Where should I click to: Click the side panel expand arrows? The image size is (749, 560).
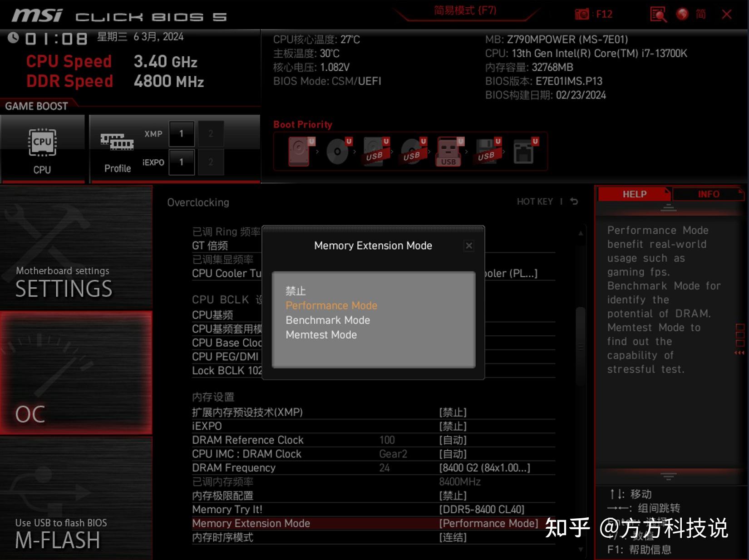pyautogui.click(x=739, y=352)
